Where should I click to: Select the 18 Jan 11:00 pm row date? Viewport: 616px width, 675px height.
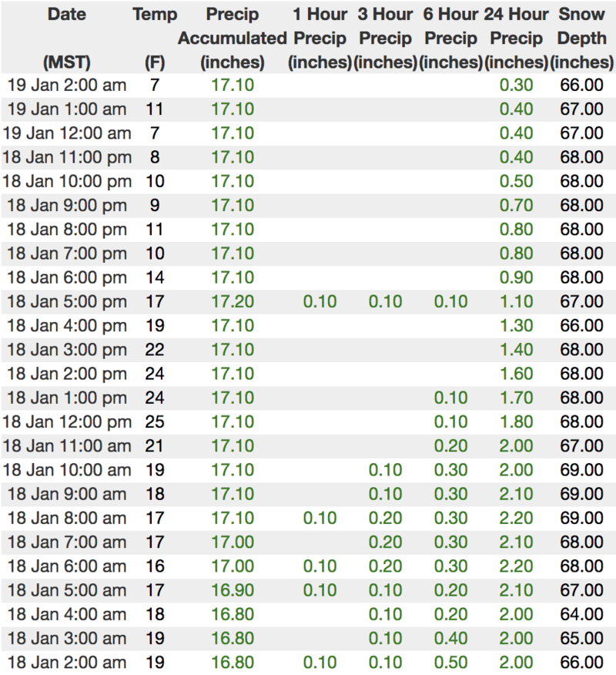click(66, 157)
